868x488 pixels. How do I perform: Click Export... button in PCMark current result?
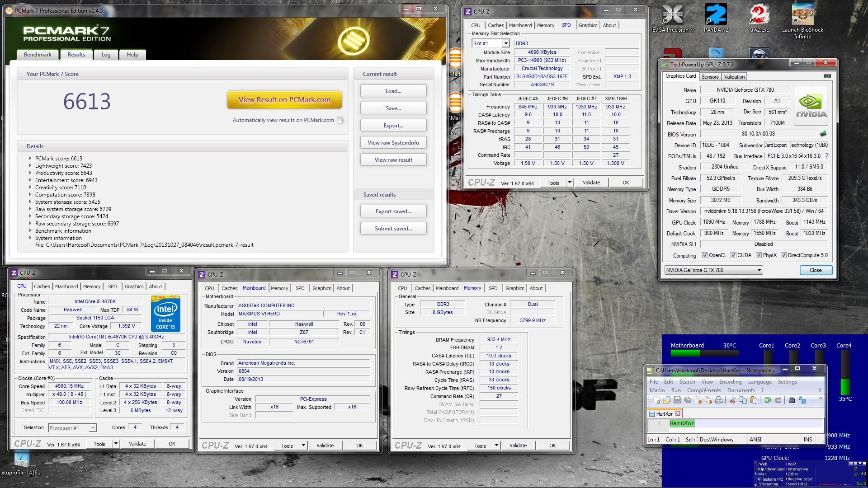(x=393, y=126)
